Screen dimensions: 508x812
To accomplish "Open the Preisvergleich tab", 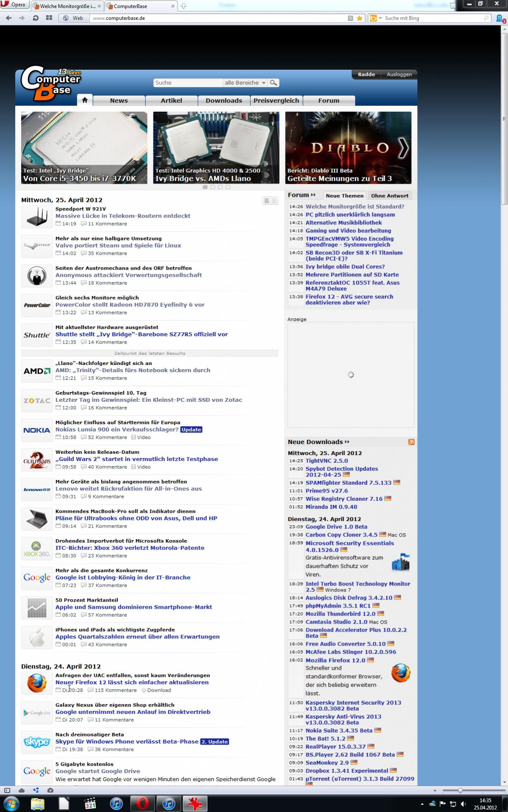I will pos(276,100).
